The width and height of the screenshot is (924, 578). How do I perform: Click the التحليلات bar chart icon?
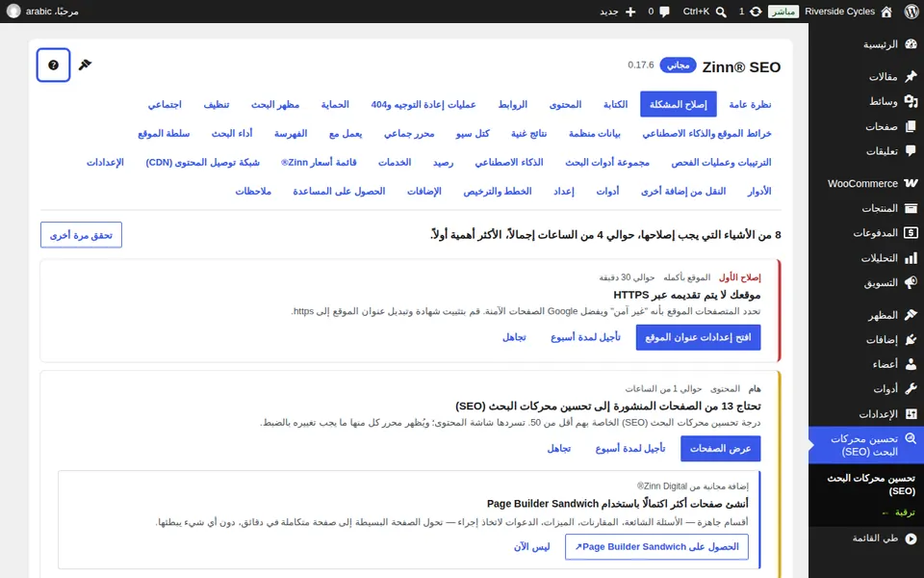911,258
